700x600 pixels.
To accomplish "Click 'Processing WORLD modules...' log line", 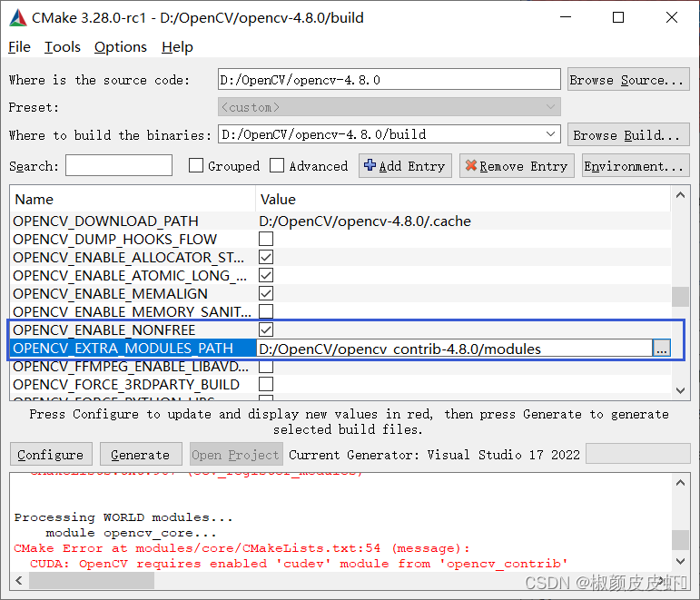I will click(x=123, y=517).
